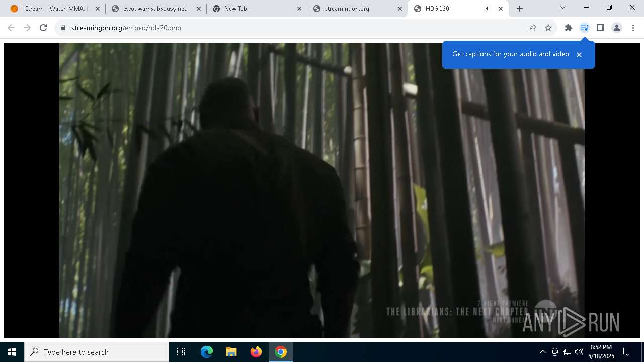The height and width of the screenshot is (362, 644).
Task: Open the notification center
Action: point(627,352)
